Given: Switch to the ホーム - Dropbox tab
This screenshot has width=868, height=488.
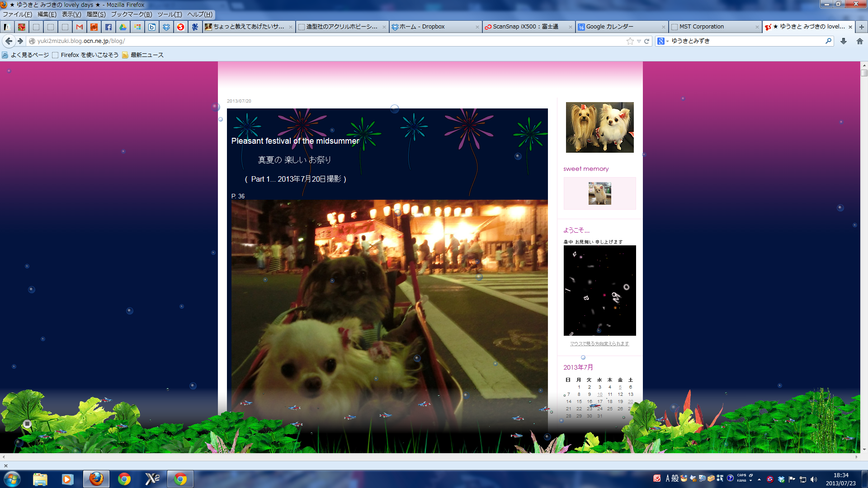Looking at the screenshot, I should click(x=435, y=27).
